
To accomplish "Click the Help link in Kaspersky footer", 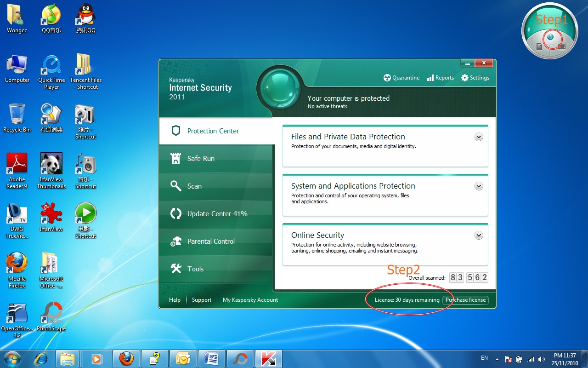I will (x=175, y=300).
